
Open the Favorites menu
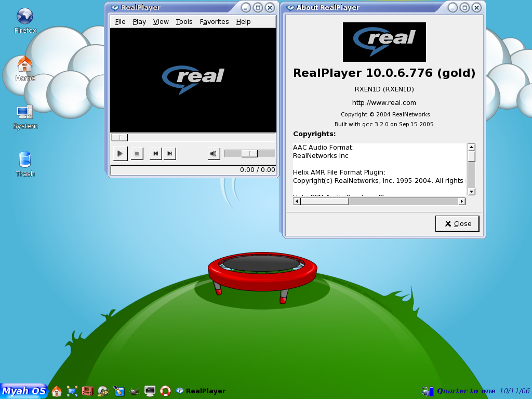214,22
